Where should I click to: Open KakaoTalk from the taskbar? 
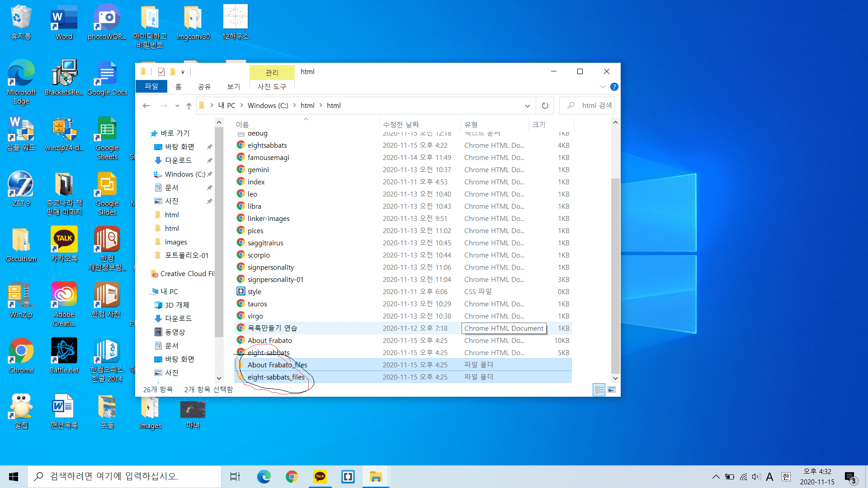pos(320,476)
